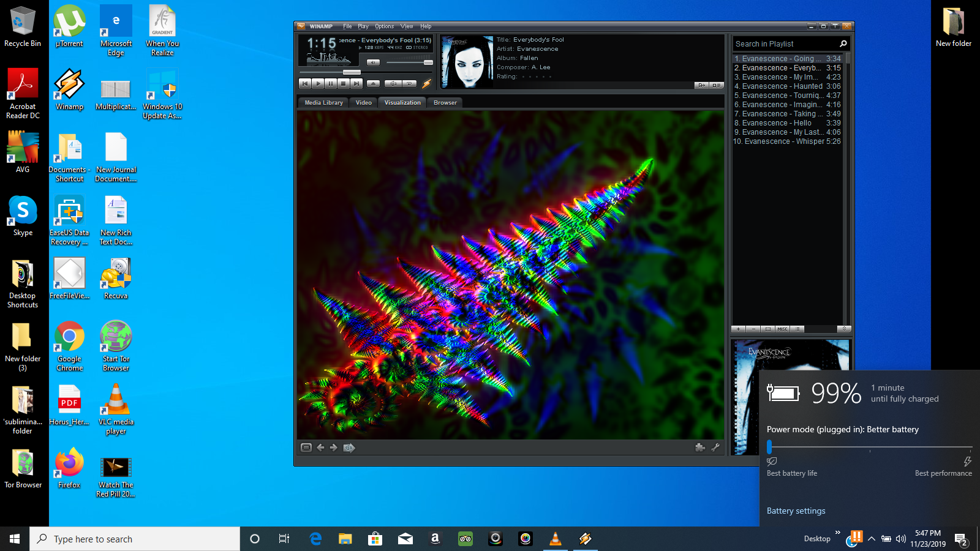
Task: Click the taskbar VLC cone icon
Action: (556, 539)
